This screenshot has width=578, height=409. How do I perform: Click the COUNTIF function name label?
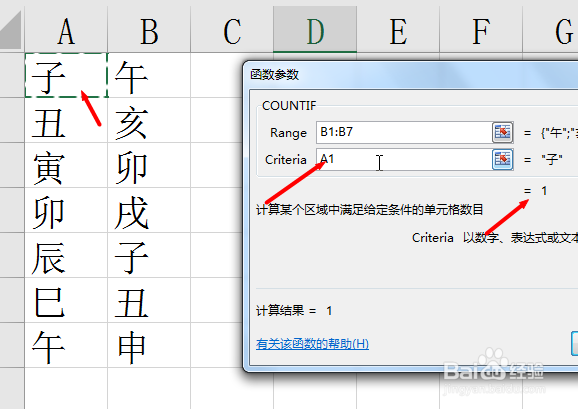(x=289, y=106)
